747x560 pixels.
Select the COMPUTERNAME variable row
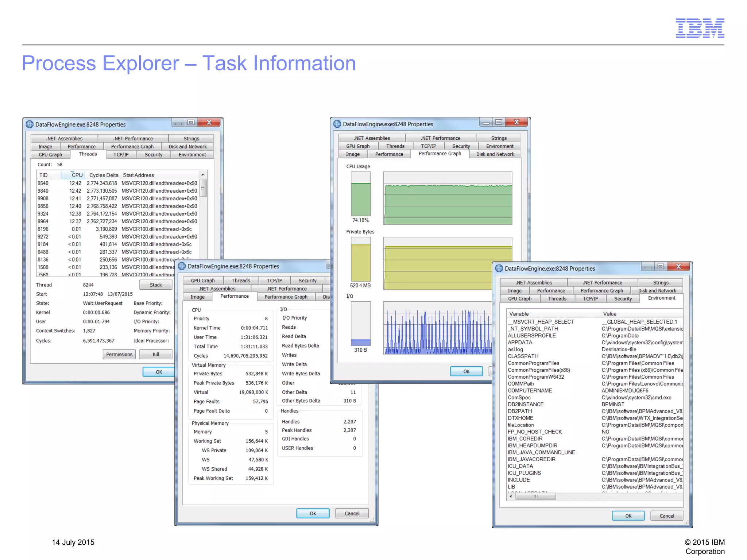(x=595, y=390)
